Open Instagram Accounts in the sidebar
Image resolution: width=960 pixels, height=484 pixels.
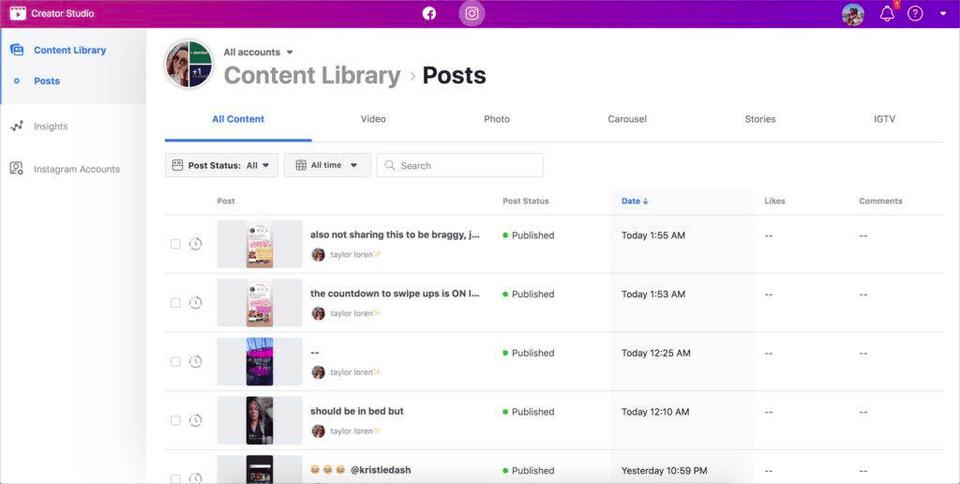click(76, 169)
